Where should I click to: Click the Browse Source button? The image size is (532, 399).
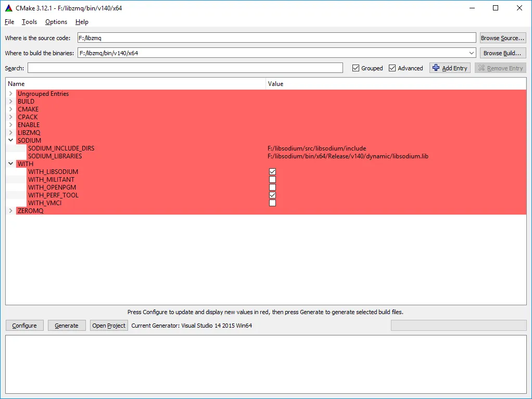point(502,38)
